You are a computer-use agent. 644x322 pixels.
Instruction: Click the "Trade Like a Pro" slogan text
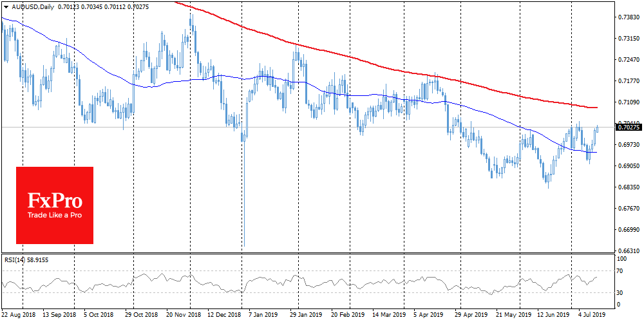[54, 215]
